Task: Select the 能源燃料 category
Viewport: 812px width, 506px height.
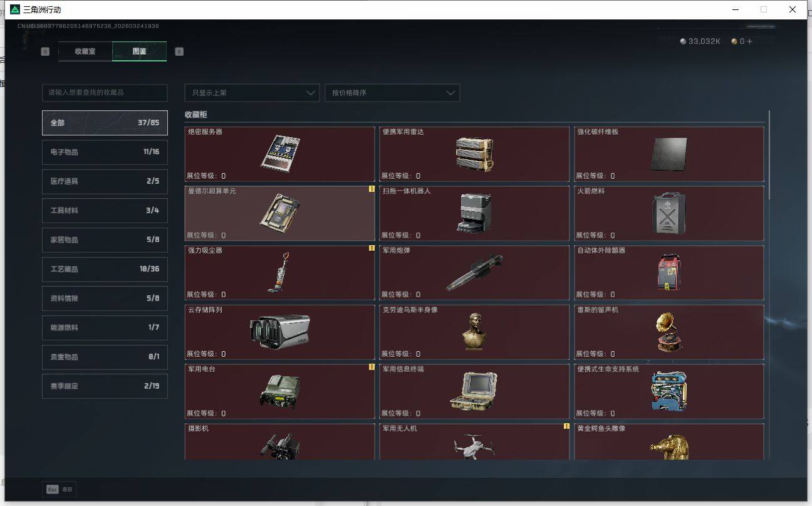Action: pos(105,328)
